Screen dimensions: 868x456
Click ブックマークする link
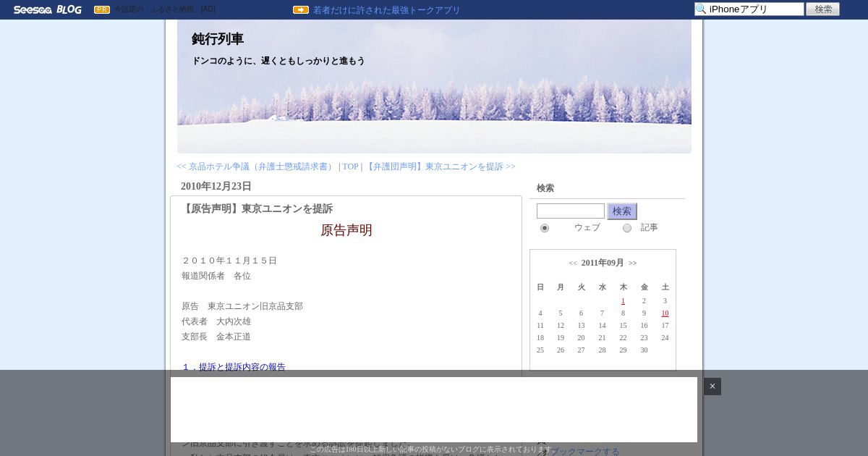(x=586, y=451)
